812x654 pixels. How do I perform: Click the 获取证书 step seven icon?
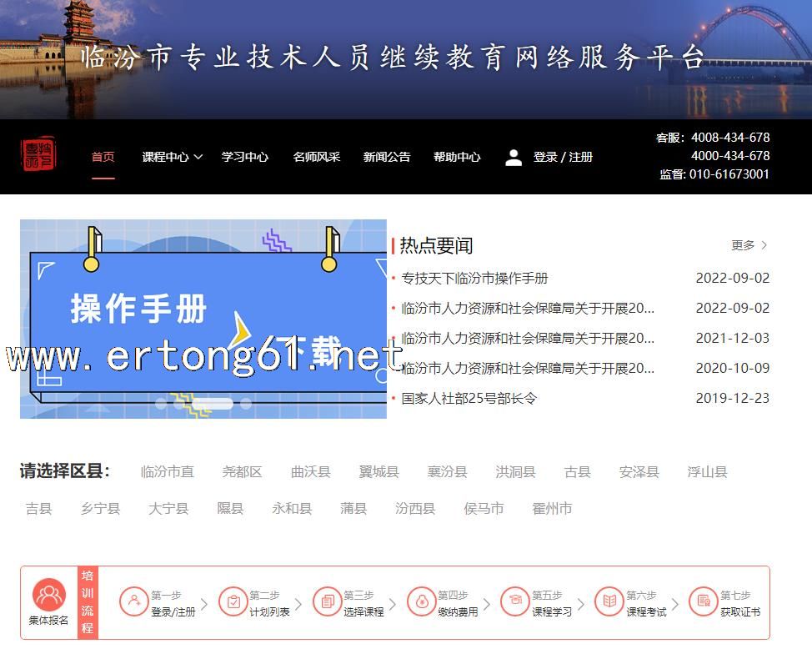704,601
